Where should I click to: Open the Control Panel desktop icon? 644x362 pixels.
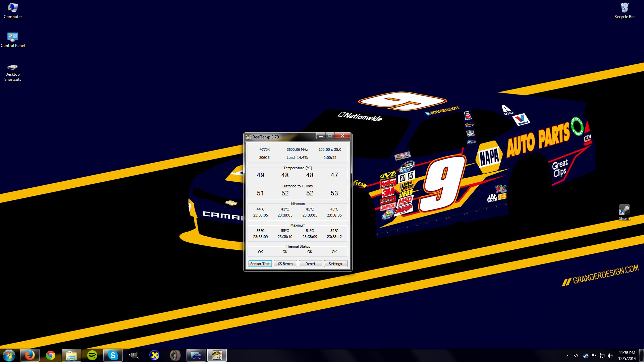click(x=13, y=40)
